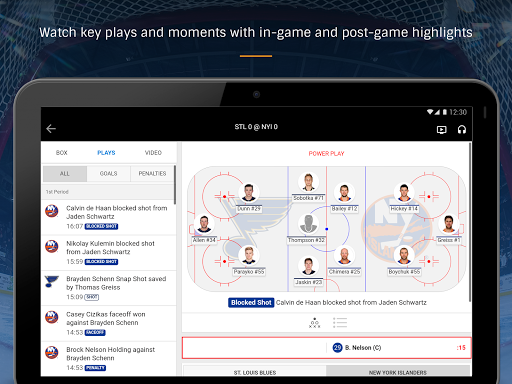The height and width of the screenshot is (384, 512).
Task: Open B. Nelson power play penalty row
Action: click(327, 348)
